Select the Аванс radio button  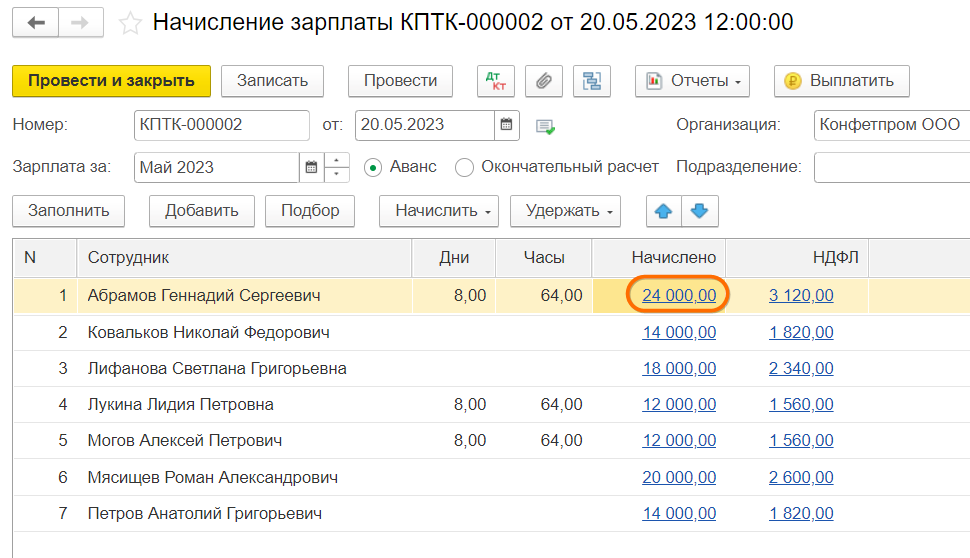pos(373,167)
